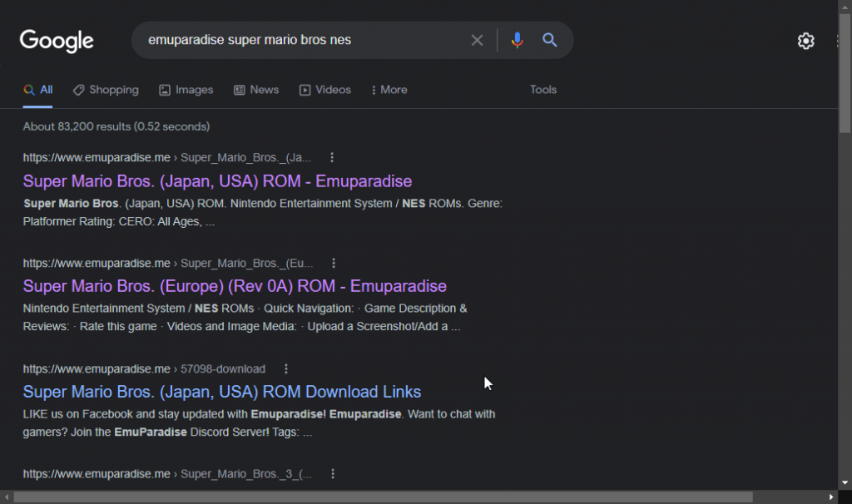852x504 pixels.
Task: Click the Google logo to return home
Action: tap(56, 40)
